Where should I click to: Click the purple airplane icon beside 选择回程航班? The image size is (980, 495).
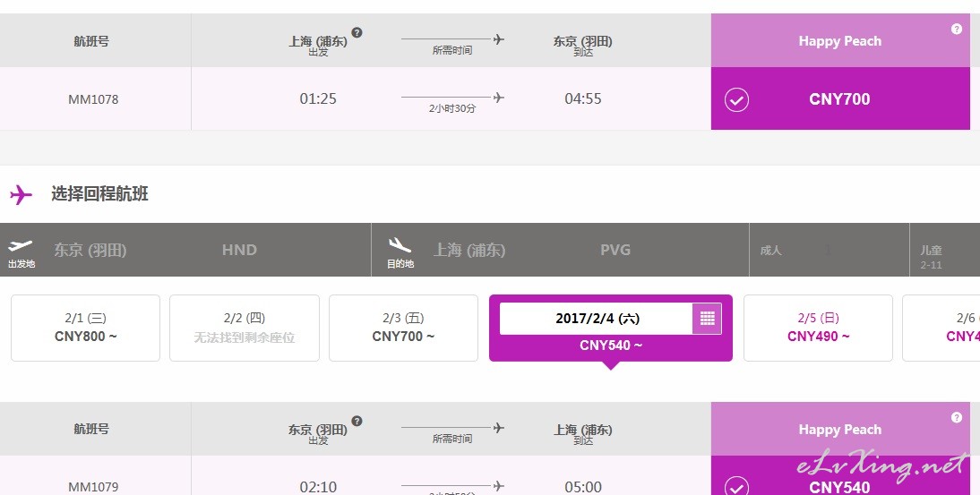[x=21, y=195]
